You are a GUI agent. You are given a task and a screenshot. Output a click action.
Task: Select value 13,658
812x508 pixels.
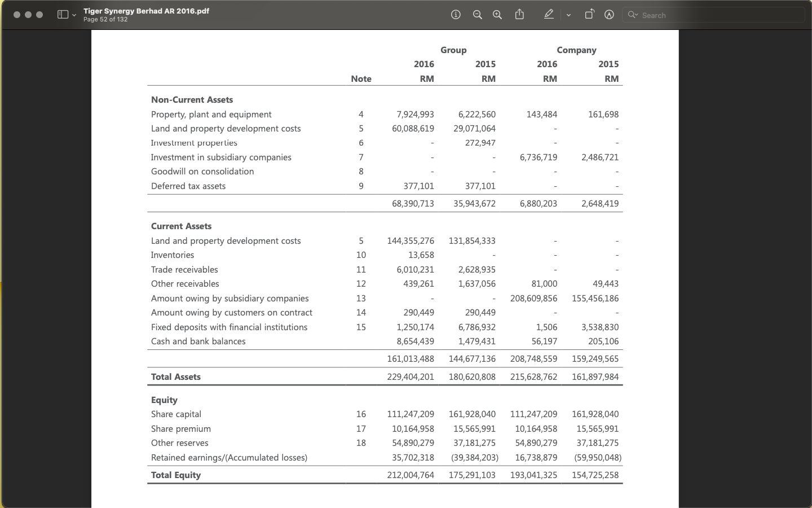coord(421,255)
